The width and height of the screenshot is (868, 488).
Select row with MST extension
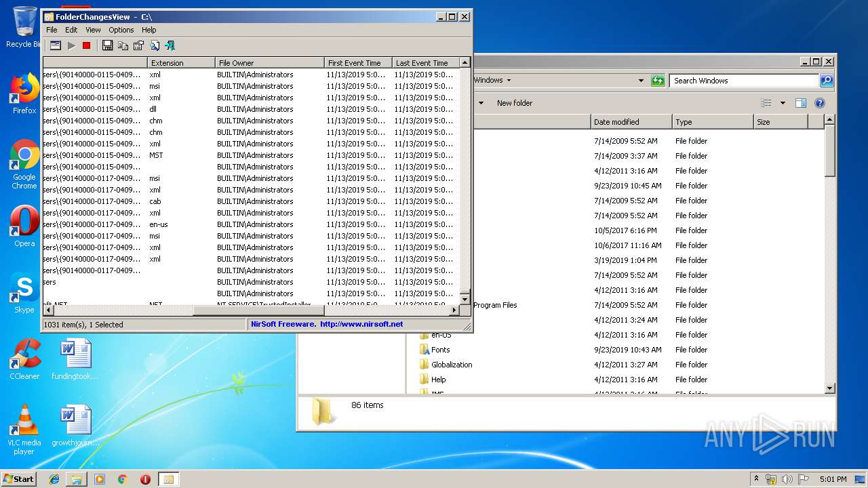click(251, 155)
